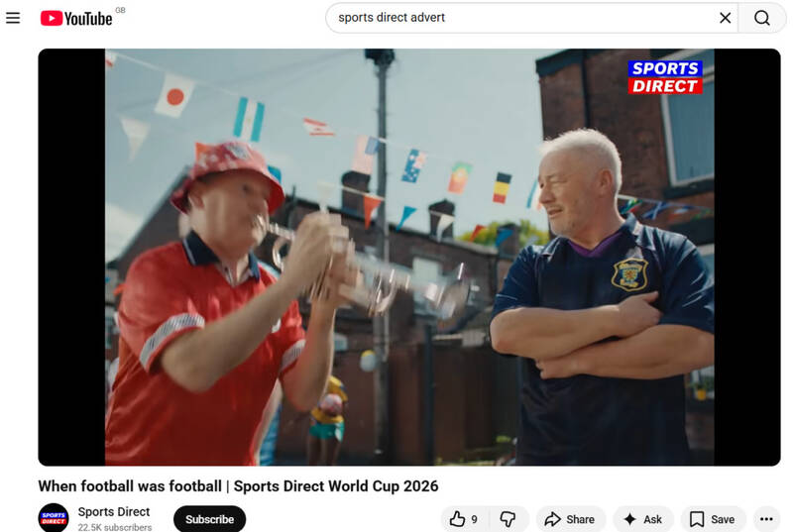Clear the search query with X
This screenshot has height=532, width=793.
pyautogui.click(x=725, y=18)
